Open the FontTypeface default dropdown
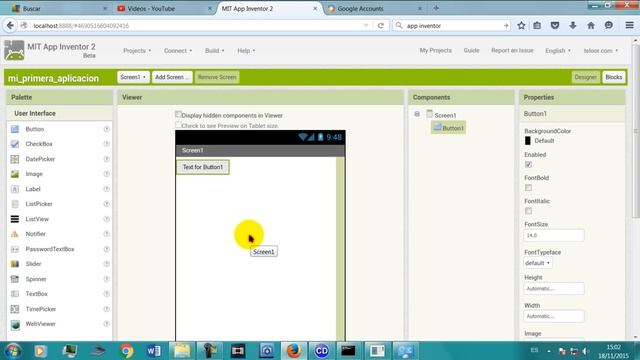This screenshot has width=640, height=360. (538, 263)
